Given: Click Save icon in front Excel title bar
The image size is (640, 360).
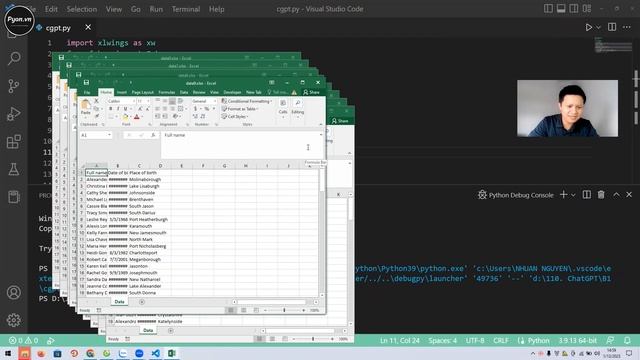Looking at the screenshot, I should 86,82.
